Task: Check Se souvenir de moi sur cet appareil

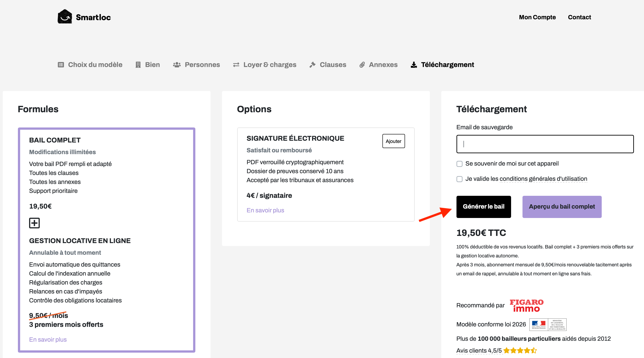Action: [x=459, y=164]
